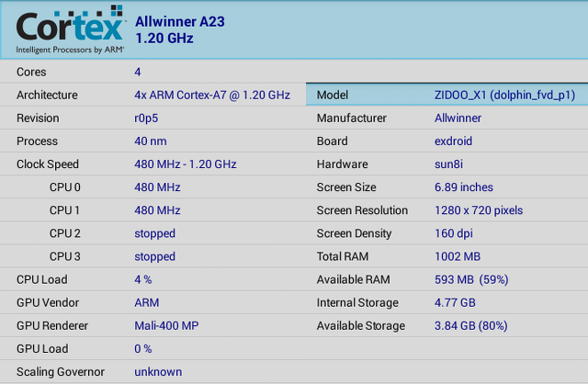588x384 pixels.
Task: Click the CPU 1 480 MHz value
Action: click(x=157, y=210)
